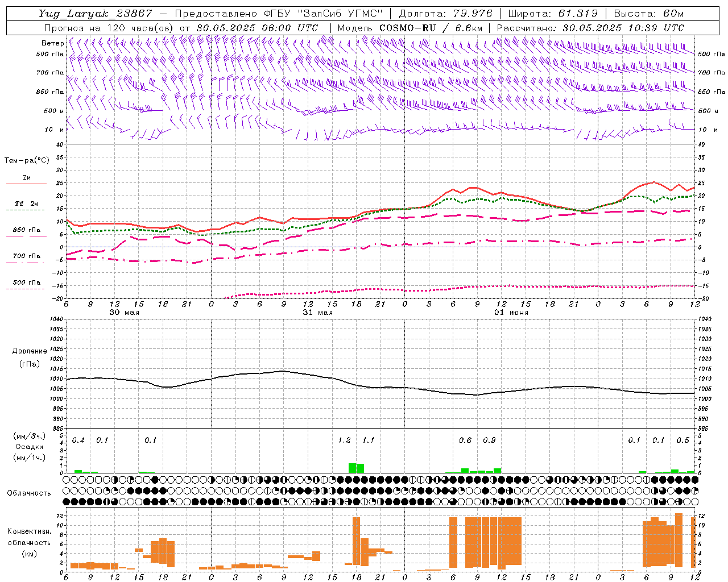Viewport: 728px width, 582px height.
Task: Click the elevation label Высота: 60м
Action: point(648,14)
